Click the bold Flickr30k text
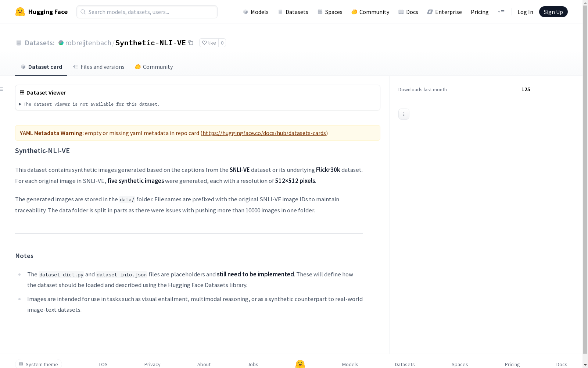The width and height of the screenshot is (588, 368). [x=328, y=170]
